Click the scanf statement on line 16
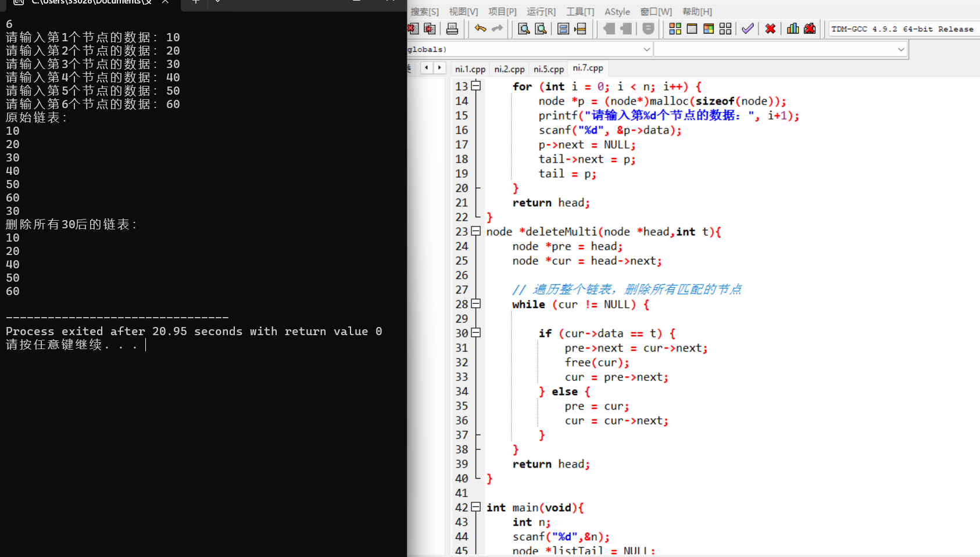The height and width of the screenshot is (557, 980). (x=610, y=130)
